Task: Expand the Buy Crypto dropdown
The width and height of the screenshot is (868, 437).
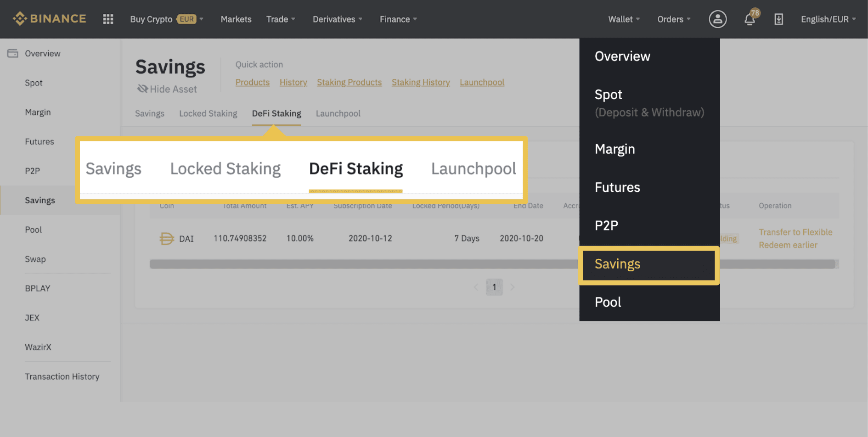Action: coord(166,19)
